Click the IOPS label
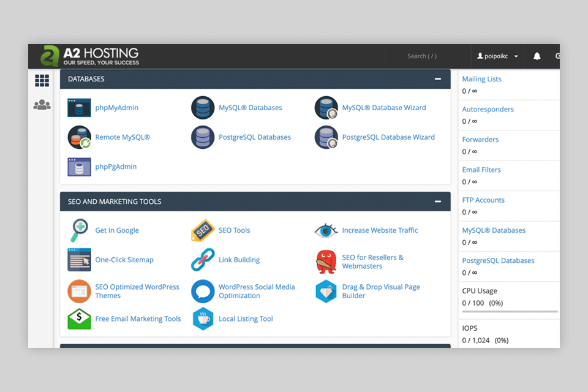 click(x=470, y=328)
